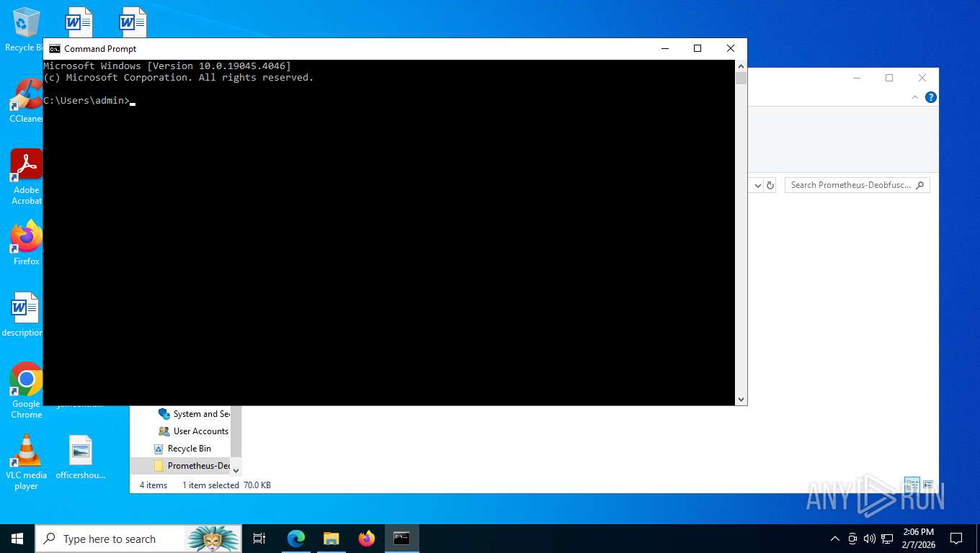Click scroll up arrow in Command Prompt
The image size is (980, 553).
pyautogui.click(x=741, y=66)
